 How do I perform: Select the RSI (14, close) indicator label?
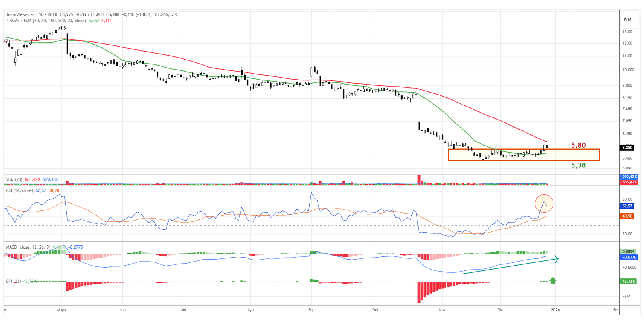19,190
